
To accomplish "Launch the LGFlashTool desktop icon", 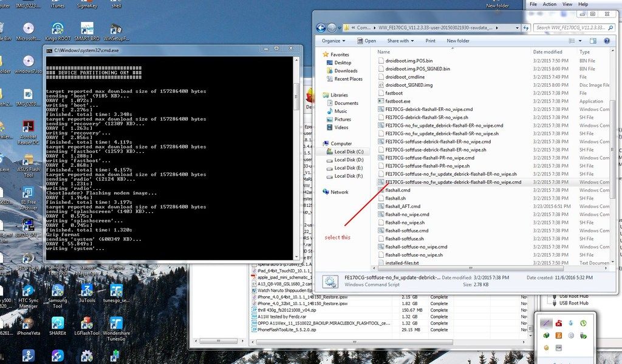I will pos(88,324).
